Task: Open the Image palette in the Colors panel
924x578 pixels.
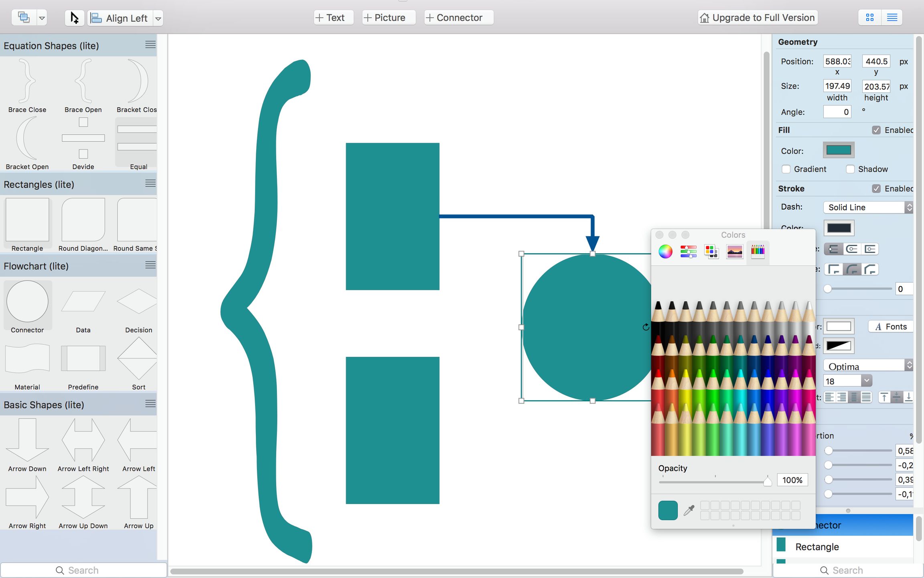Action: coord(734,252)
